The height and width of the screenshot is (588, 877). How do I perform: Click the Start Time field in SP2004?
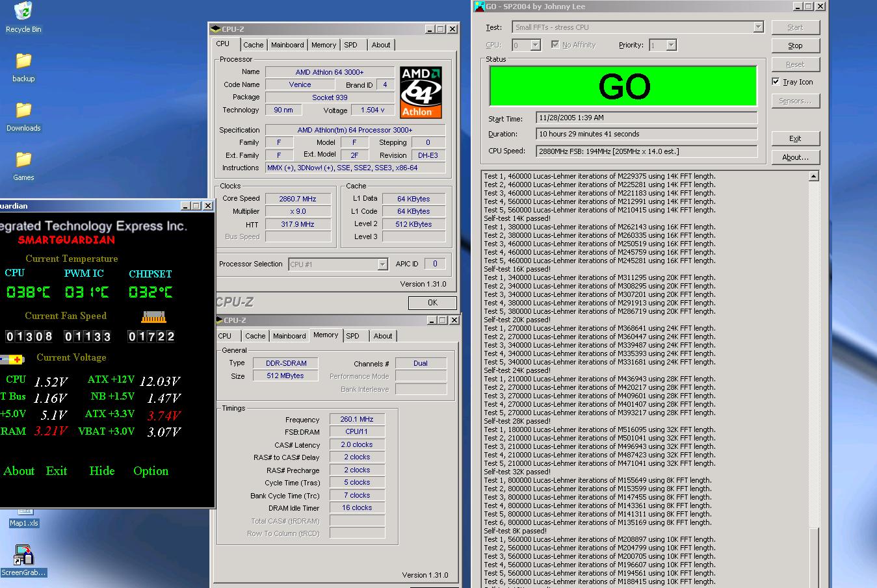pyautogui.click(x=647, y=118)
